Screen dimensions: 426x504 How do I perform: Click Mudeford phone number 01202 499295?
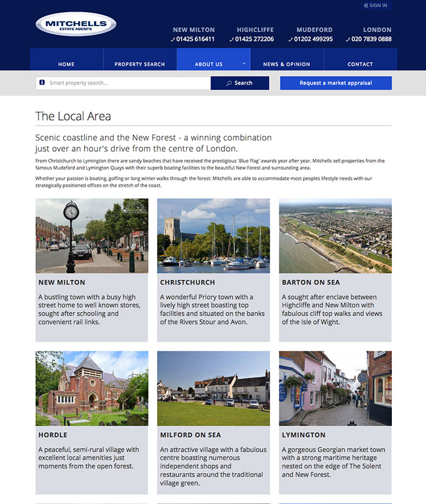pyautogui.click(x=313, y=39)
